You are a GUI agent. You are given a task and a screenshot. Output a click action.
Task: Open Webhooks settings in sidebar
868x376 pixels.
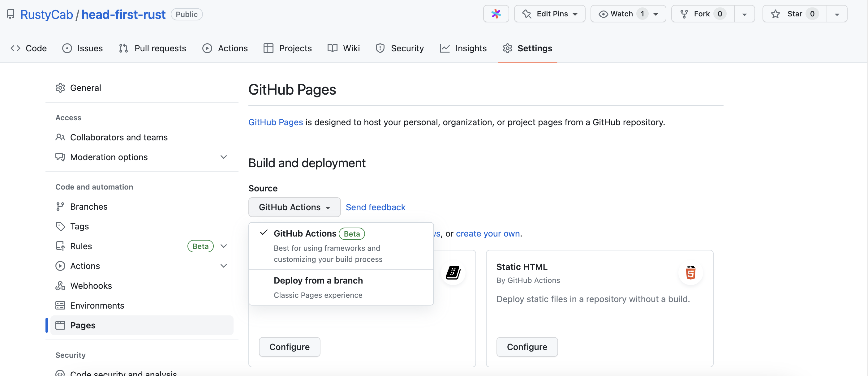point(91,285)
